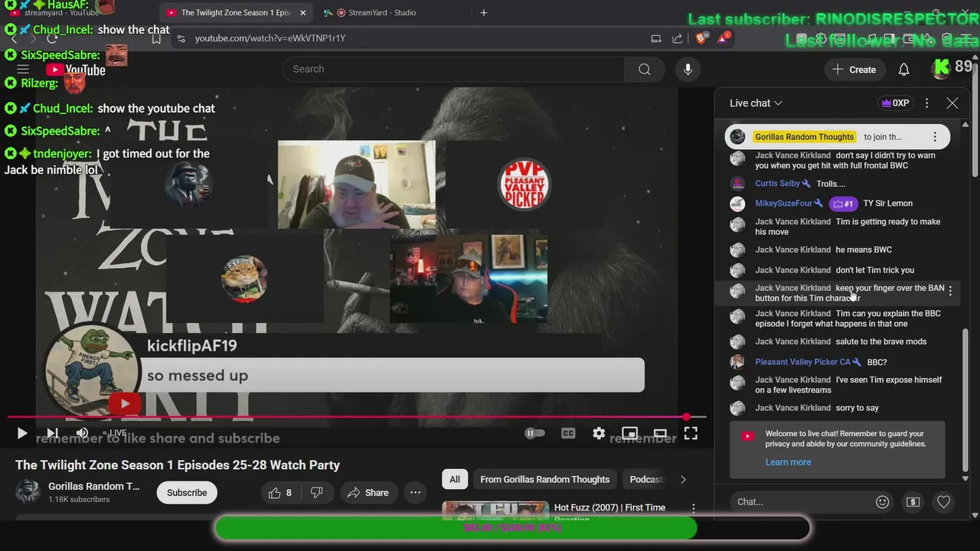Click the 0XP crown badge in chat
The height and width of the screenshot is (551, 980).
895,103
